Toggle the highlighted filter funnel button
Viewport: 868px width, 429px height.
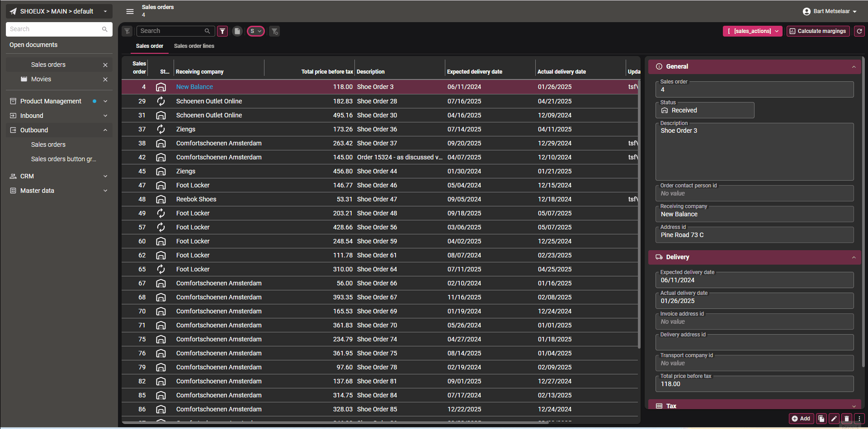point(222,31)
